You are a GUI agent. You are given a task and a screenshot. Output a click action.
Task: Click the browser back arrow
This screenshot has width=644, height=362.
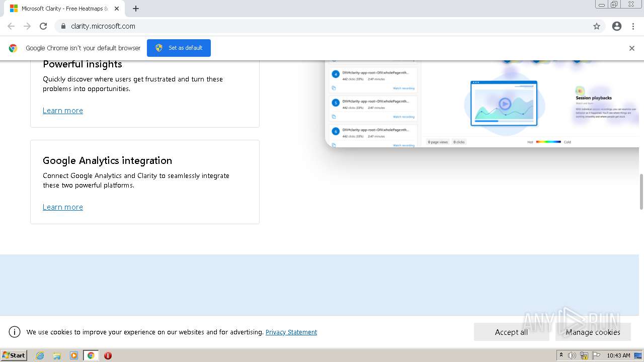(11, 26)
